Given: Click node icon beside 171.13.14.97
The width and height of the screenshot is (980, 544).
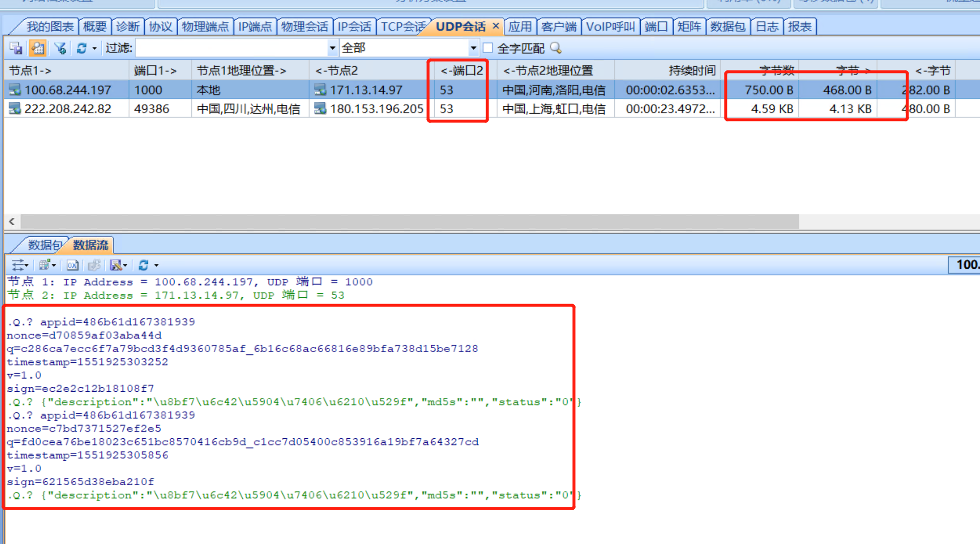Looking at the screenshot, I should point(320,90).
